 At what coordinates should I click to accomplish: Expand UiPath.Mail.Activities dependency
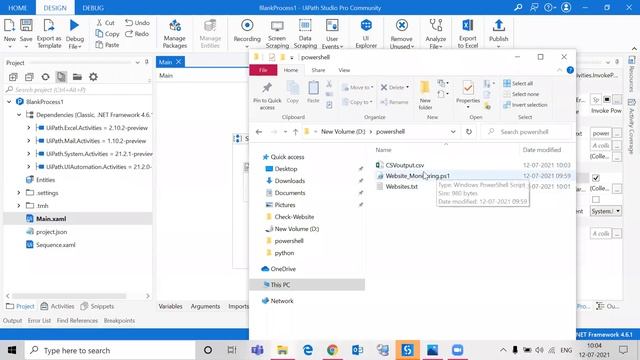[x=29, y=141]
